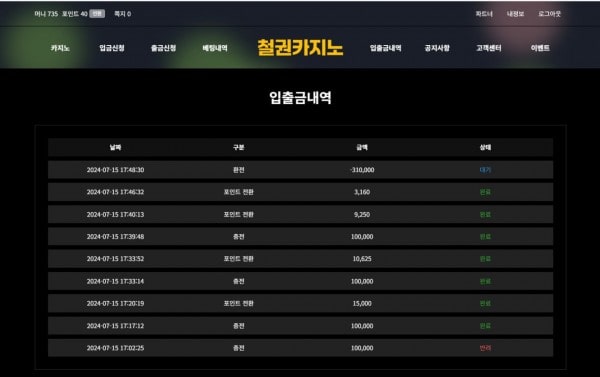Click red 반려 status in last row
The image size is (600, 377).
pyautogui.click(x=485, y=348)
